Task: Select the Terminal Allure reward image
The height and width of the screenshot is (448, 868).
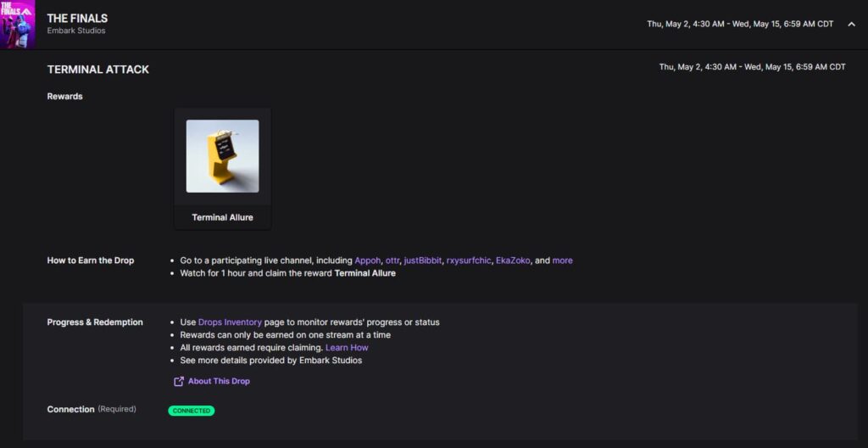Action: point(223,156)
